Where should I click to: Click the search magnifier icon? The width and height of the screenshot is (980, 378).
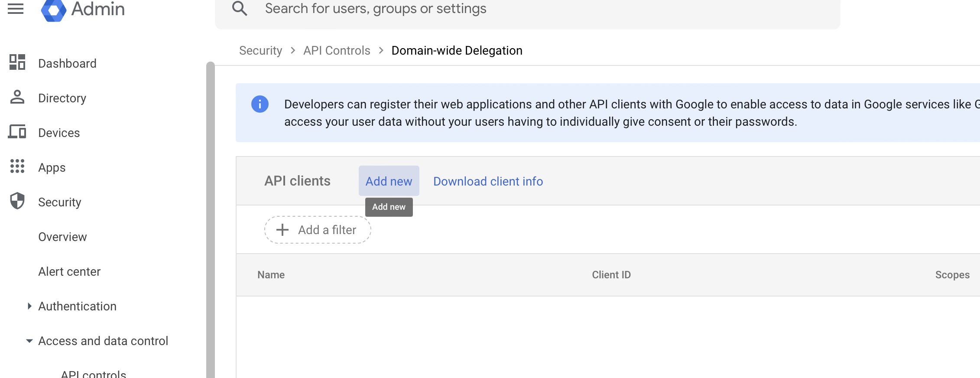[x=240, y=9]
